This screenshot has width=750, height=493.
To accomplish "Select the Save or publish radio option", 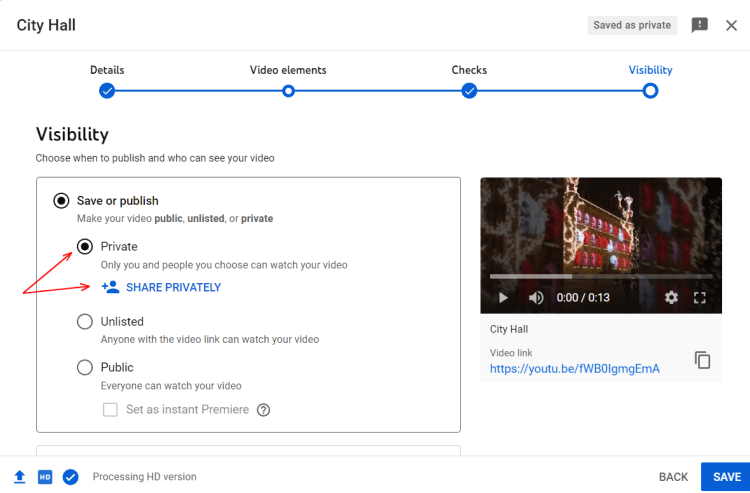I will 61,200.
